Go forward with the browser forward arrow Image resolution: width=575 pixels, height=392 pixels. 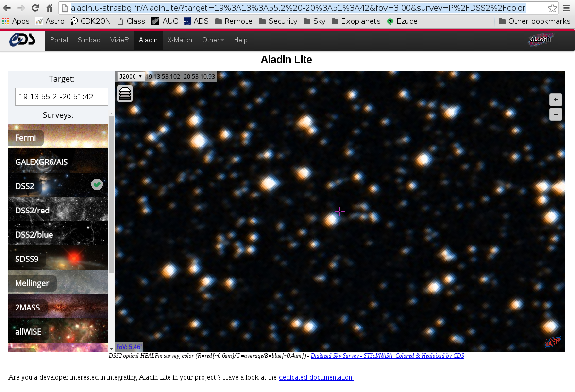[21, 8]
